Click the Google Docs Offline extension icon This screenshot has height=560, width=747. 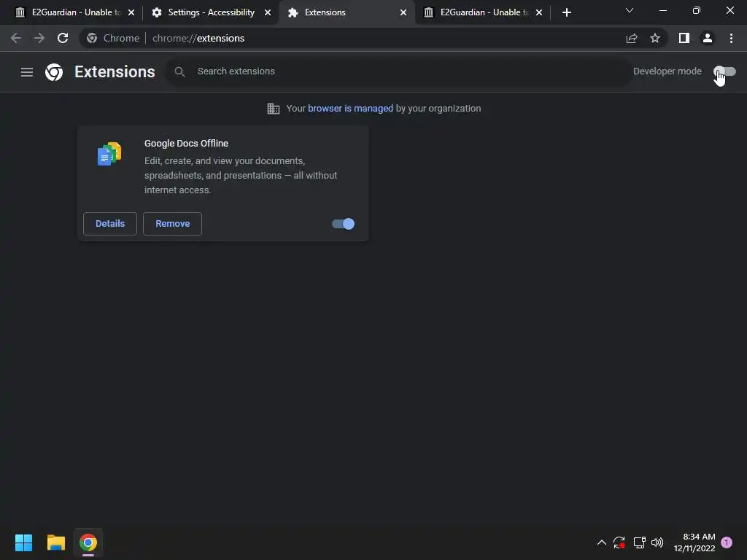coord(109,154)
